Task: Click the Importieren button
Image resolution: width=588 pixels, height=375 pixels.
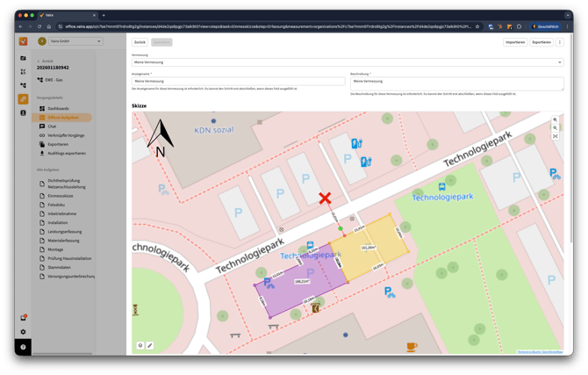Action: click(515, 42)
